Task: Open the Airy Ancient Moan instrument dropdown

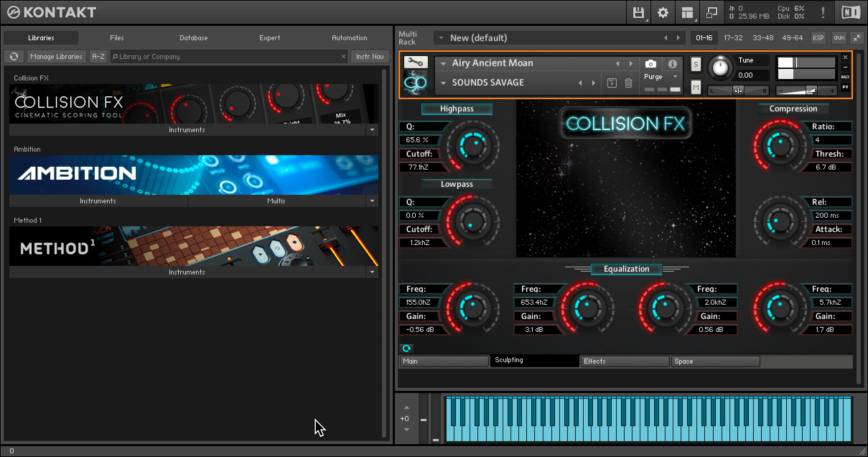Action: tap(443, 64)
